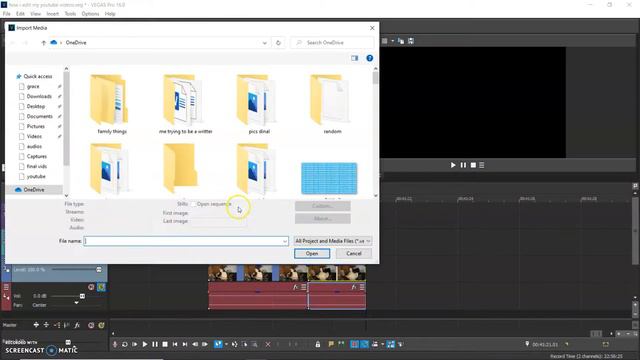This screenshot has width=640, height=360.
Task: Select the 'random' folder
Action: 332,104
